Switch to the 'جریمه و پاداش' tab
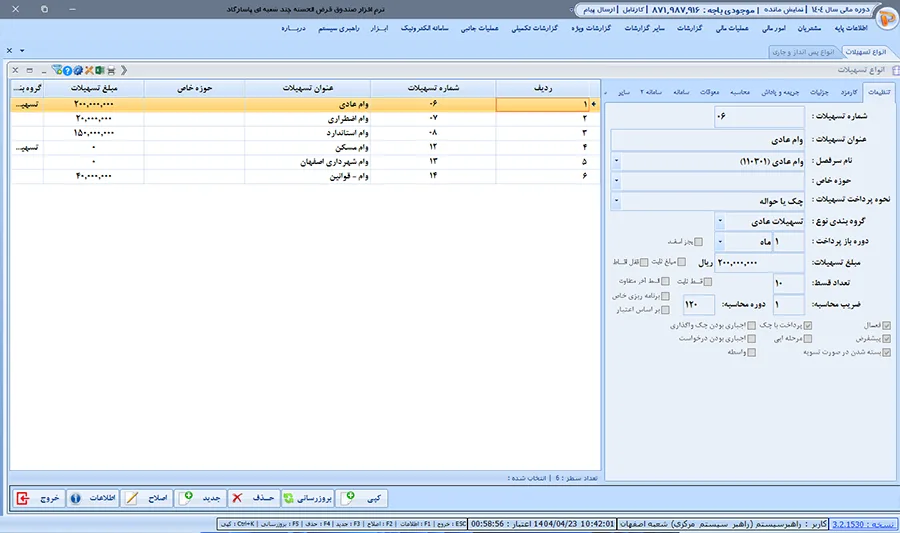 coord(780,92)
